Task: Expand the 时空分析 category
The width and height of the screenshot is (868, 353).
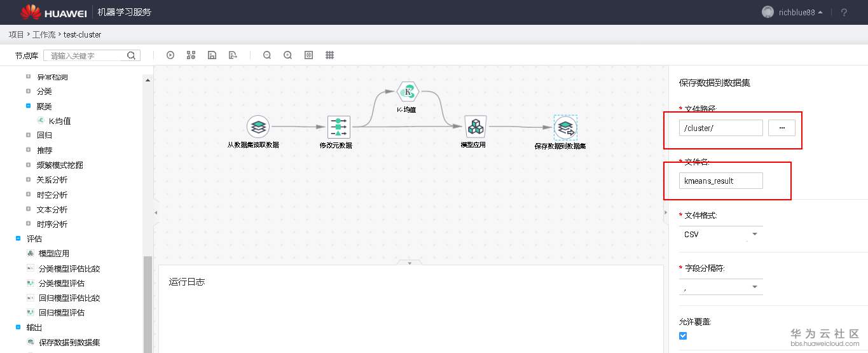Action: (28, 195)
